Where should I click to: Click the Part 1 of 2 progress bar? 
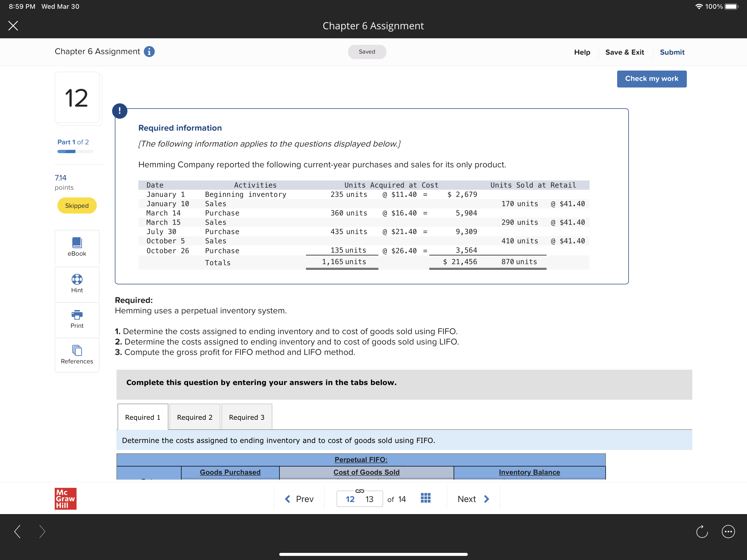tap(75, 152)
